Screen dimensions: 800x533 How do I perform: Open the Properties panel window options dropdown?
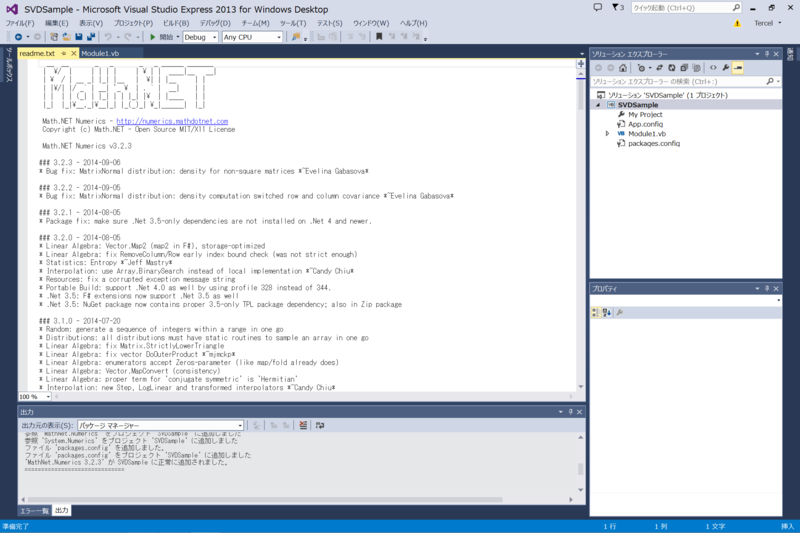(757, 288)
